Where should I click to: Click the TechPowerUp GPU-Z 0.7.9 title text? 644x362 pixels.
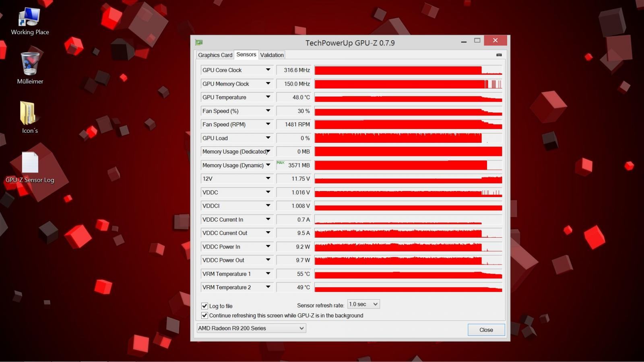pyautogui.click(x=350, y=43)
